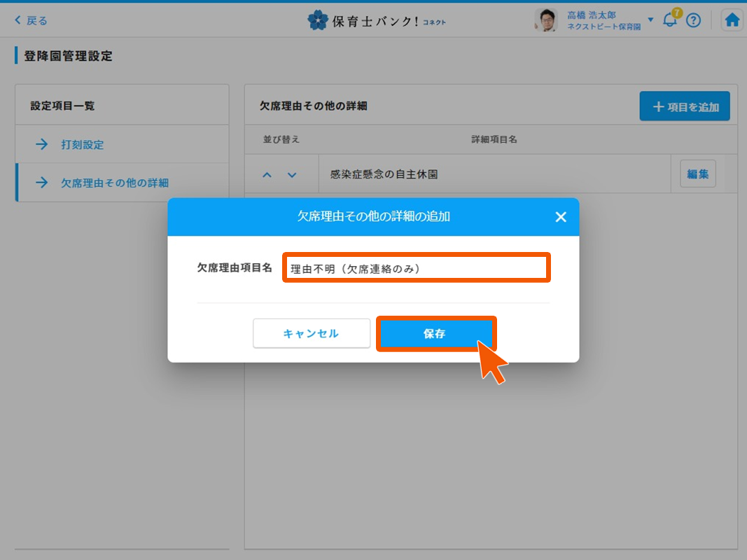Click the 詳細項目名 column header
Image resolution: width=747 pixels, height=560 pixels.
click(x=494, y=139)
